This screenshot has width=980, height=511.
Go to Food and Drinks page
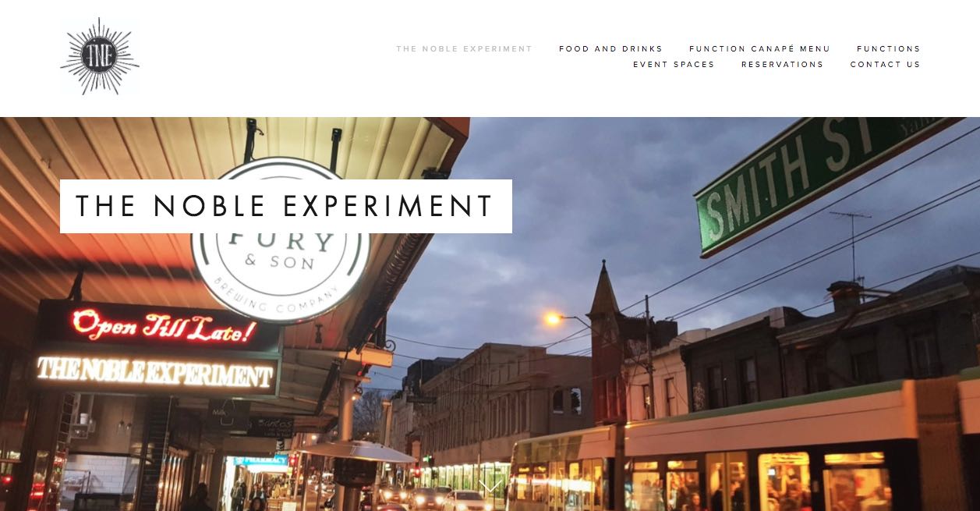(610, 48)
